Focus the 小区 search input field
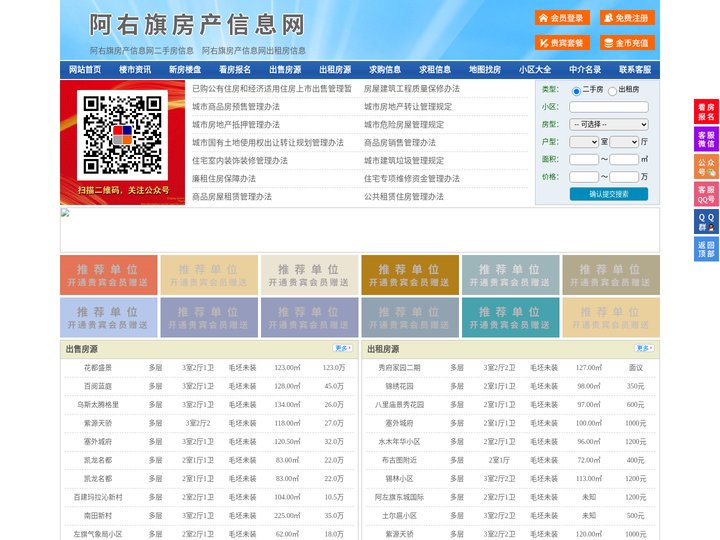This screenshot has height=540, width=720. [x=609, y=107]
